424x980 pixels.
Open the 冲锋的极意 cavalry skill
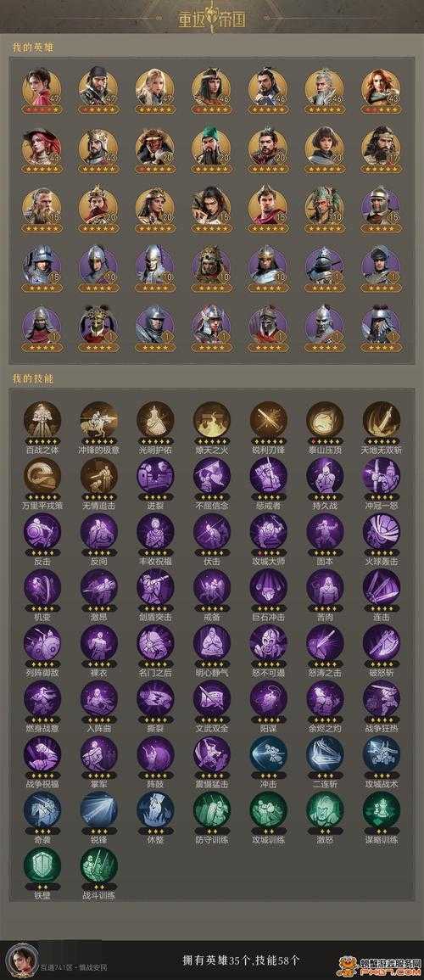coord(98,419)
